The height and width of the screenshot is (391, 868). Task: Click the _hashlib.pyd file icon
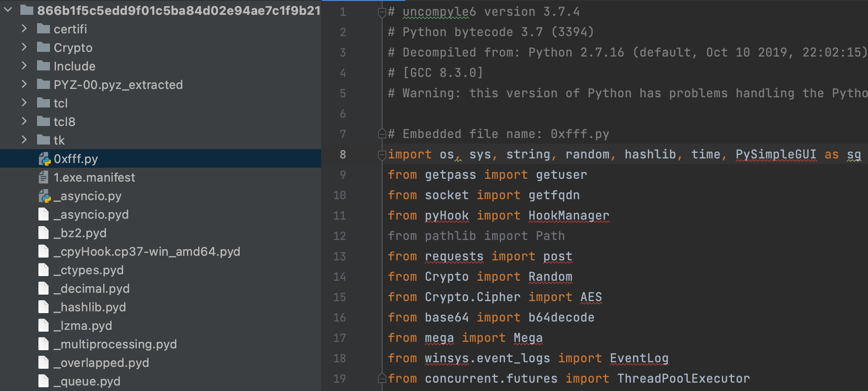43,307
